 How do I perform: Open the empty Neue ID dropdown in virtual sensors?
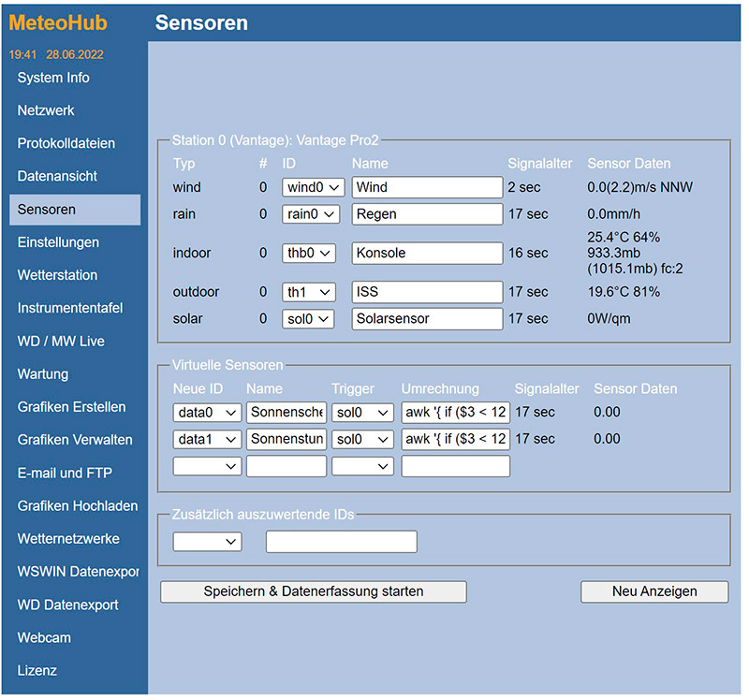(x=207, y=466)
